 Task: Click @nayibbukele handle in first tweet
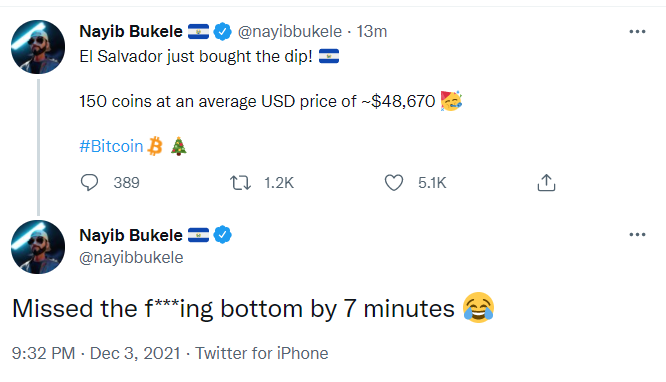[x=290, y=31]
